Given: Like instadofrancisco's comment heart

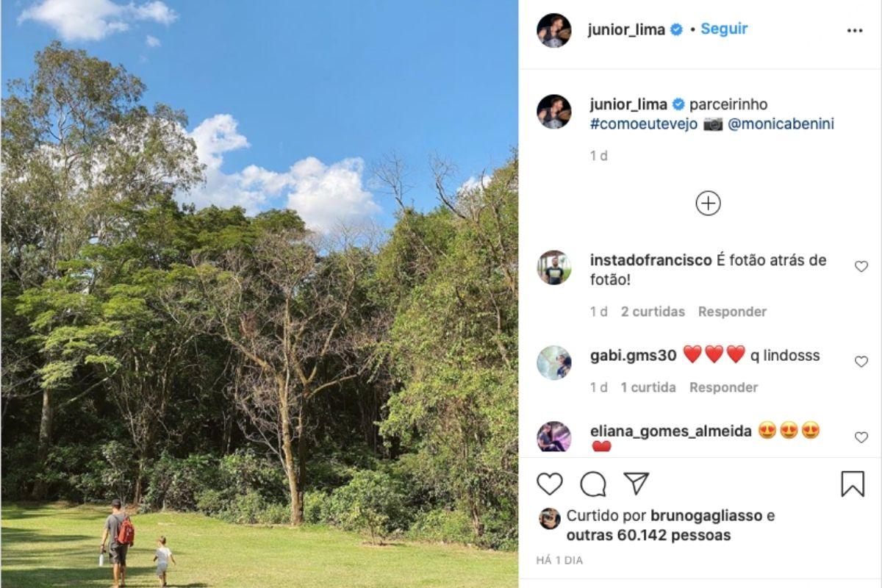Looking at the screenshot, I should click(x=861, y=267).
